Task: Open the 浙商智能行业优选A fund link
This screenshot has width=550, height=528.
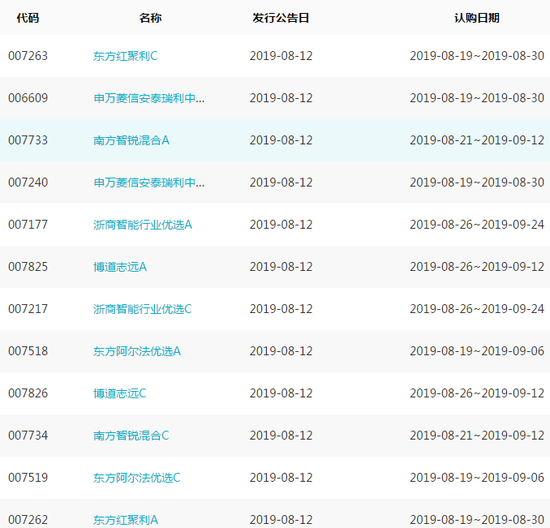Action: [143, 225]
